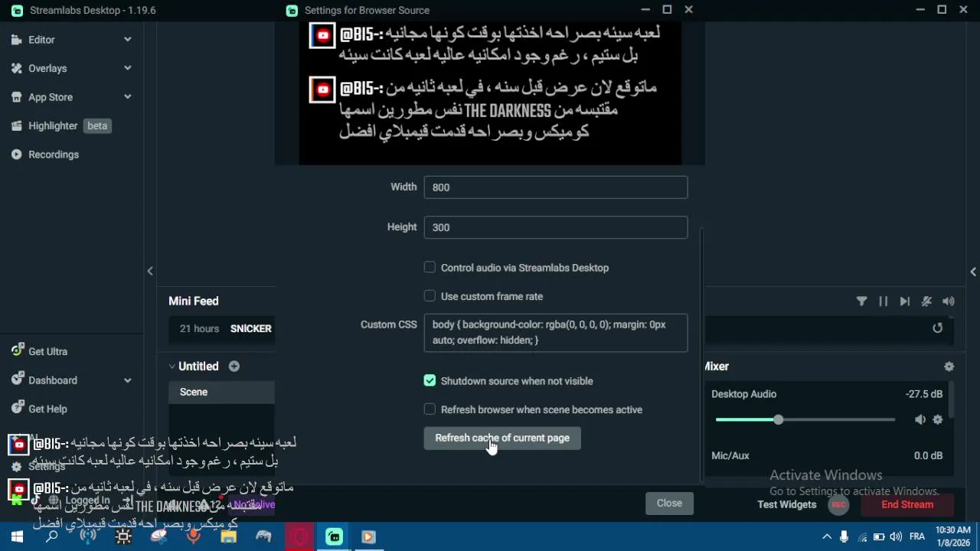This screenshot has height=551, width=980.
Task: Close the Browser Source settings dialog
Action: pos(669,503)
